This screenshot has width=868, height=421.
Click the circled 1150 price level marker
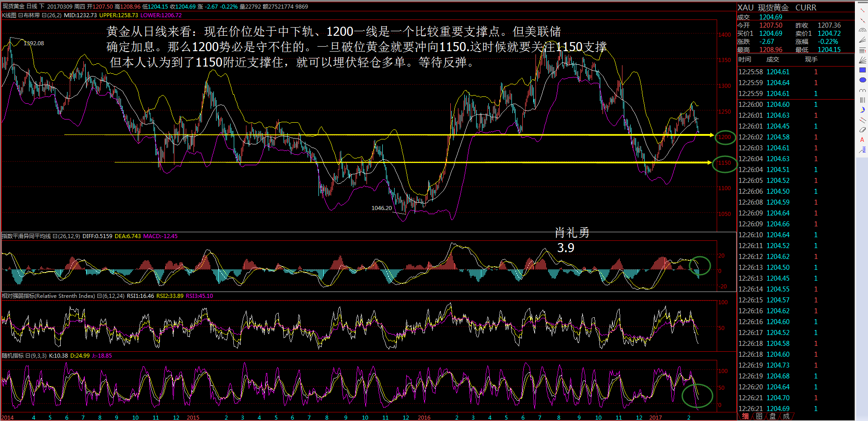coord(724,163)
